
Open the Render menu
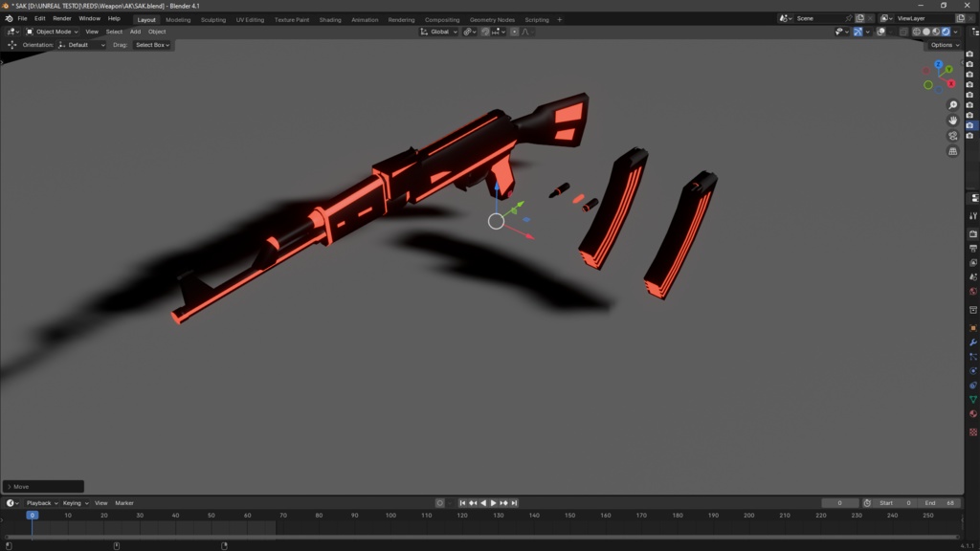(x=62, y=19)
